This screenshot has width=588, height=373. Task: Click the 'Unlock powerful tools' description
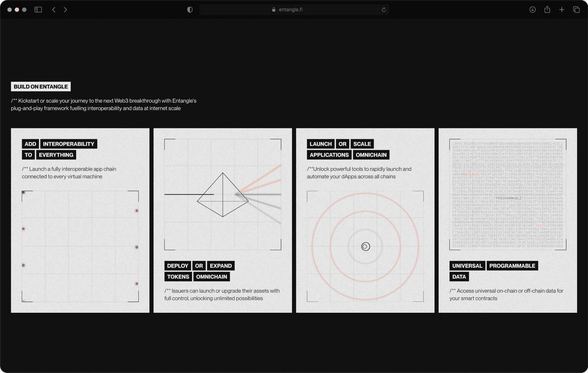tap(359, 173)
